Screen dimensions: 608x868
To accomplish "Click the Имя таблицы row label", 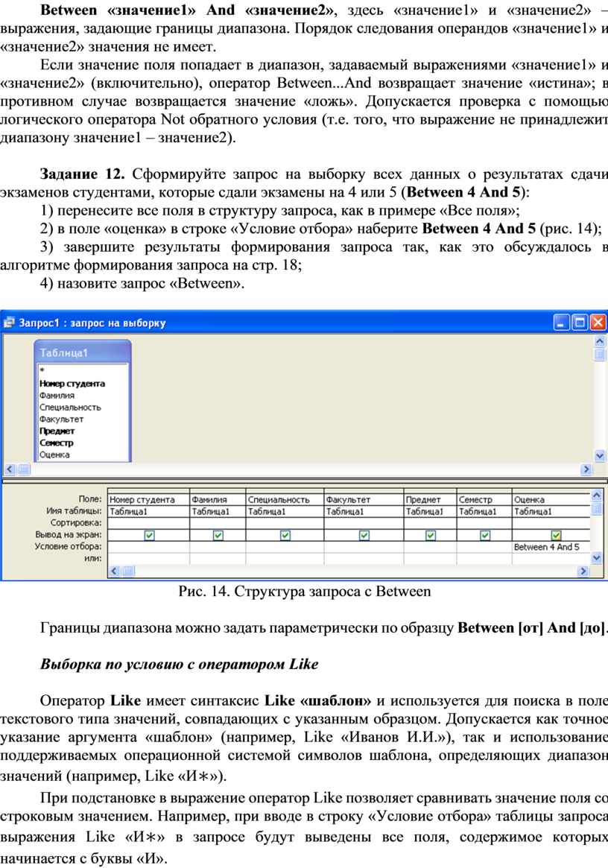I will click(x=74, y=511).
